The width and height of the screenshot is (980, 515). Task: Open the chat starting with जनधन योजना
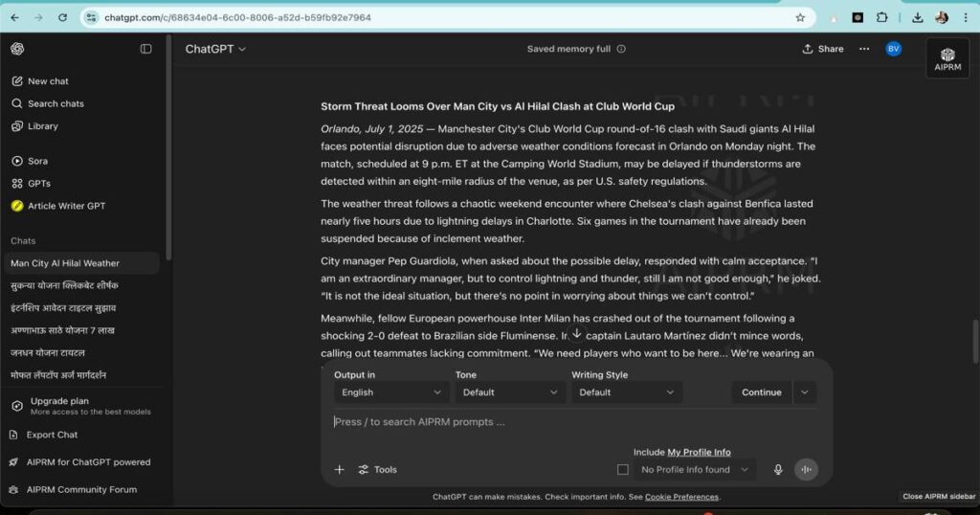point(48,353)
